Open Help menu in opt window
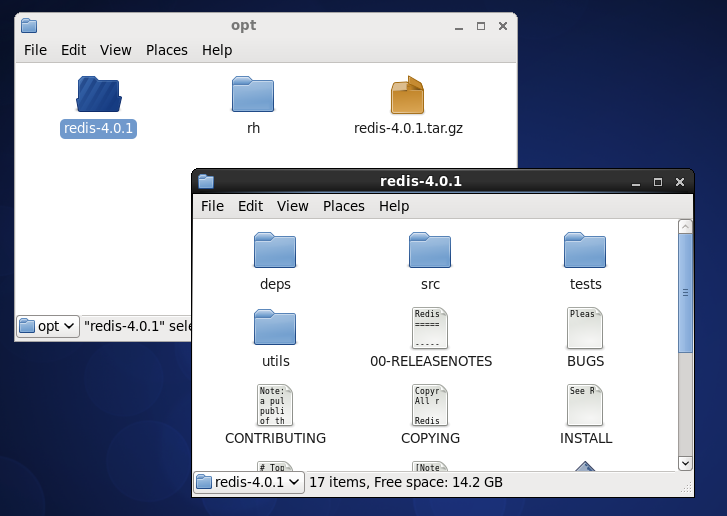This screenshot has width=727, height=516. 217,50
